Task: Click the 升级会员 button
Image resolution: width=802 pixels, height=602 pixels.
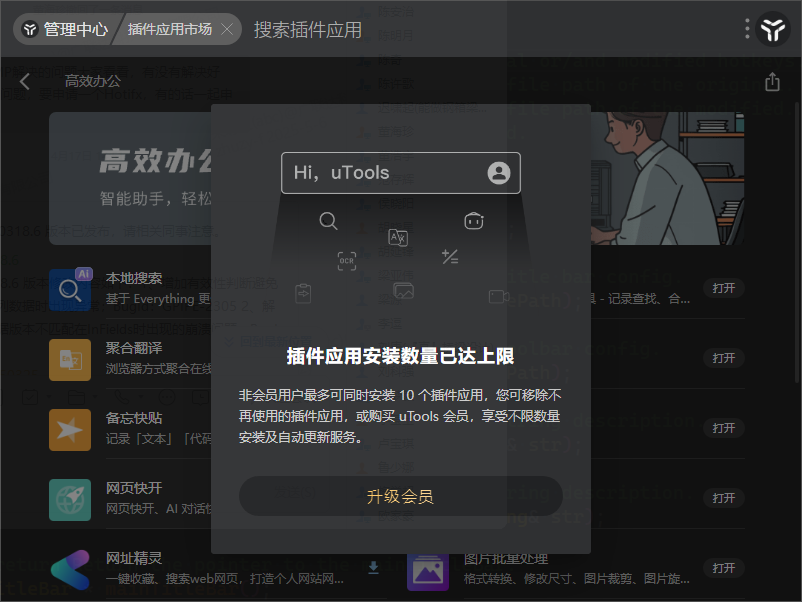Action: click(x=400, y=496)
